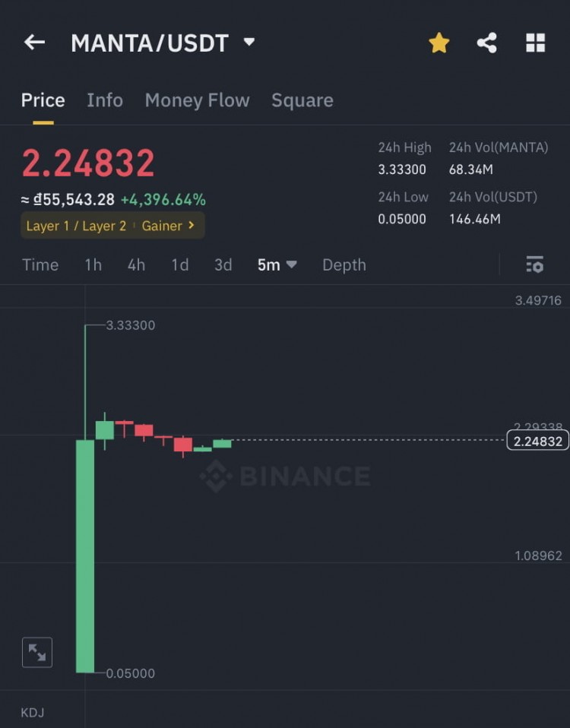Open the Layer 1 / Layer 2 Gainer tag
The width and height of the screenshot is (570, 728).
[112, 226]
